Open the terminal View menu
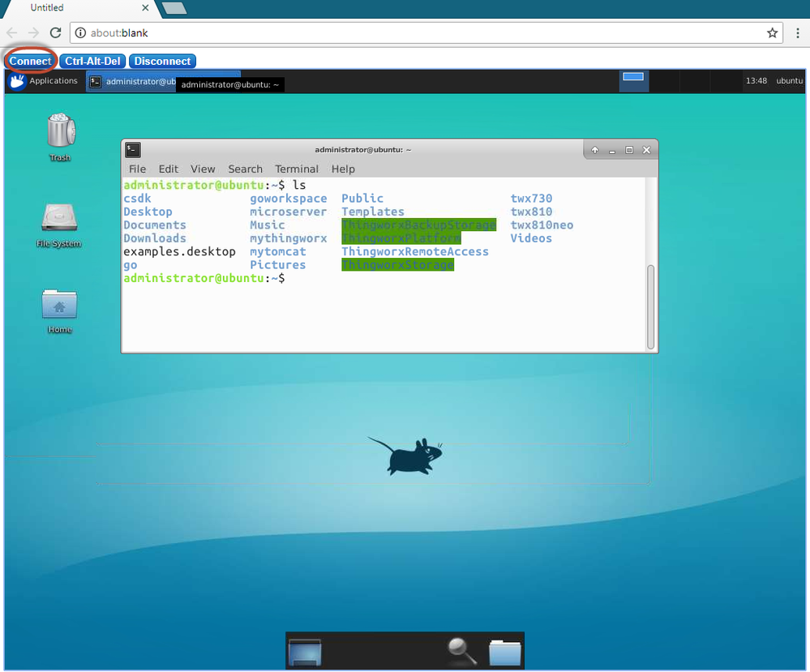 pyautogui.click(x=203, y=169)
